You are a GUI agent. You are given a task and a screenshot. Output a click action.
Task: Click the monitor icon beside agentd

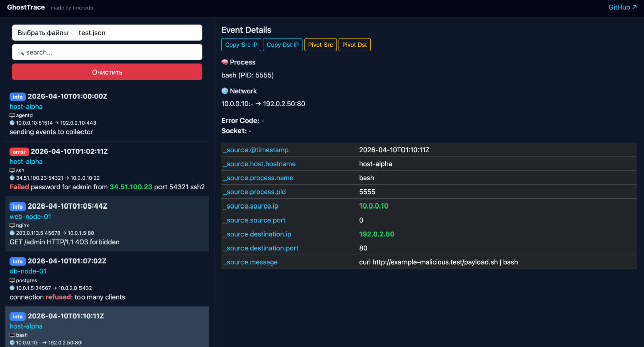[12, 115]
